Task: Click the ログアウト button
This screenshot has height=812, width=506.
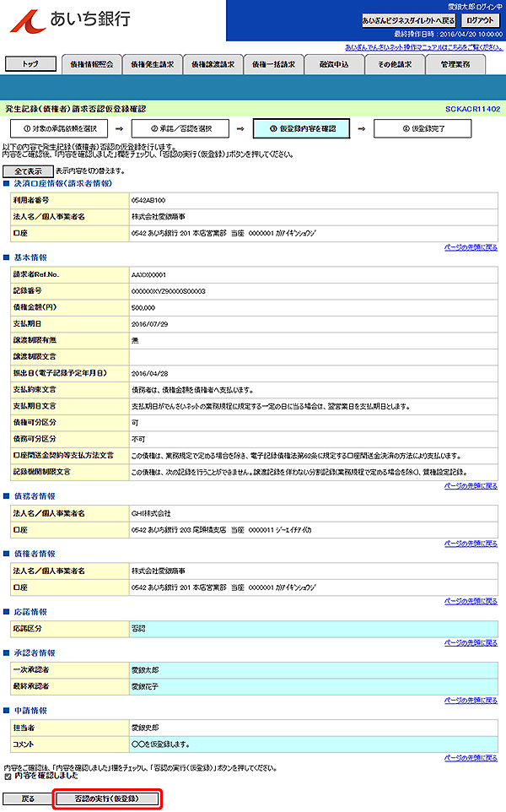Action: pyautogui.click(x=480, y=21)
